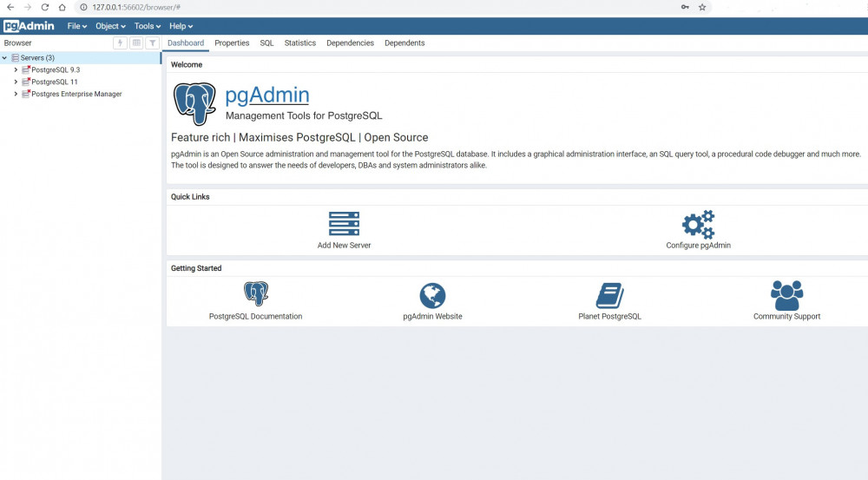This screenshot has height=480, width=868.
Task: Open the Planet PostgreSQL text link
Action: pos(609,316)
